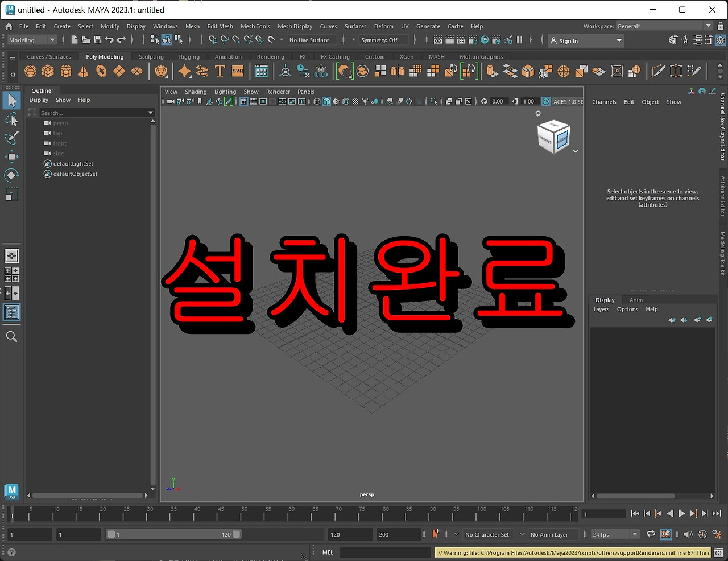
Task: Create a polygon cube from the shelf
Action: click(48, 71)
